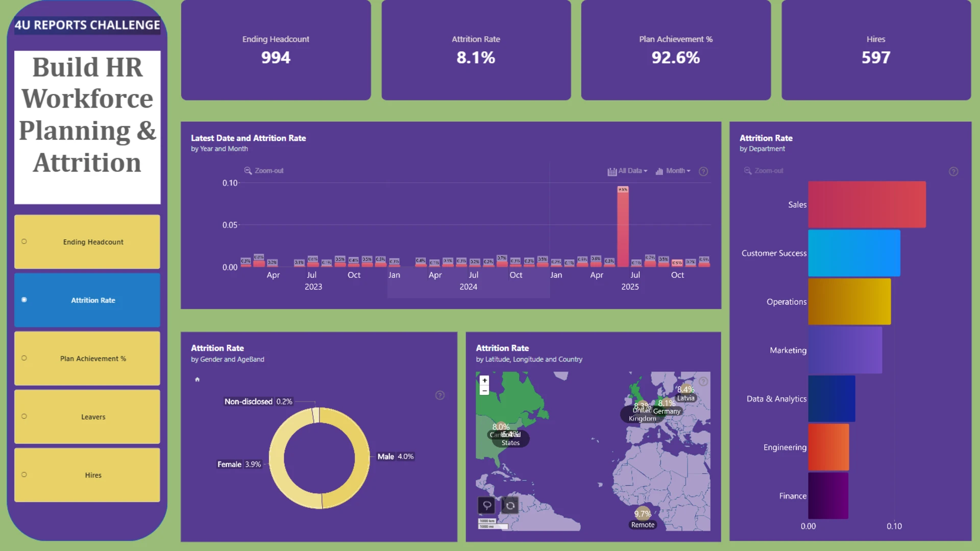Click the Latvia label on the map
This screenshot has width=980, height=551.
point(685,398)
